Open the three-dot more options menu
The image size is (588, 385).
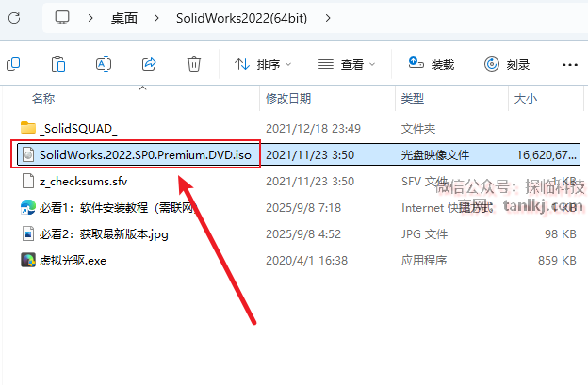point(569,64)
